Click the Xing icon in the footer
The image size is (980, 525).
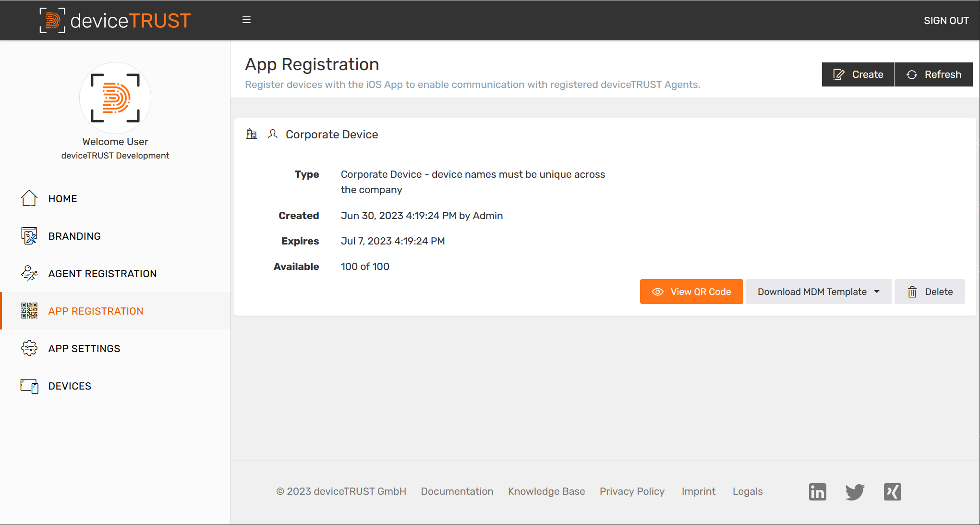click(x=892, y=491)
